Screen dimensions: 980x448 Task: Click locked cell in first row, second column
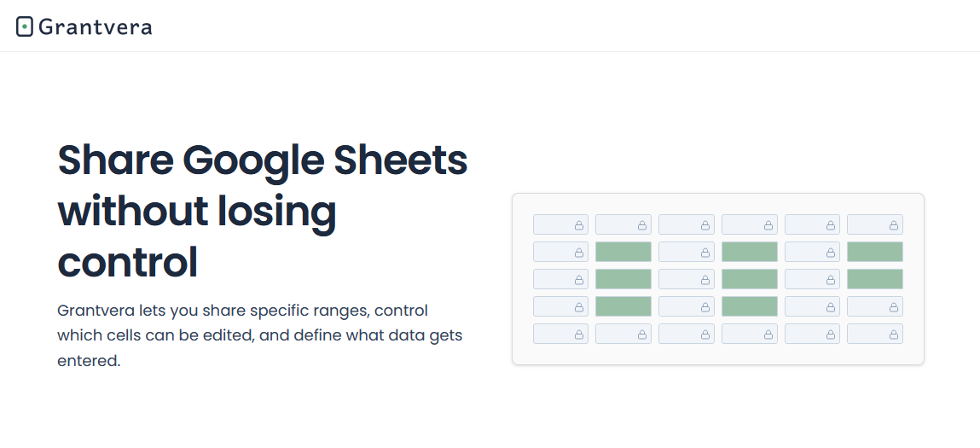tap(623, 224)
